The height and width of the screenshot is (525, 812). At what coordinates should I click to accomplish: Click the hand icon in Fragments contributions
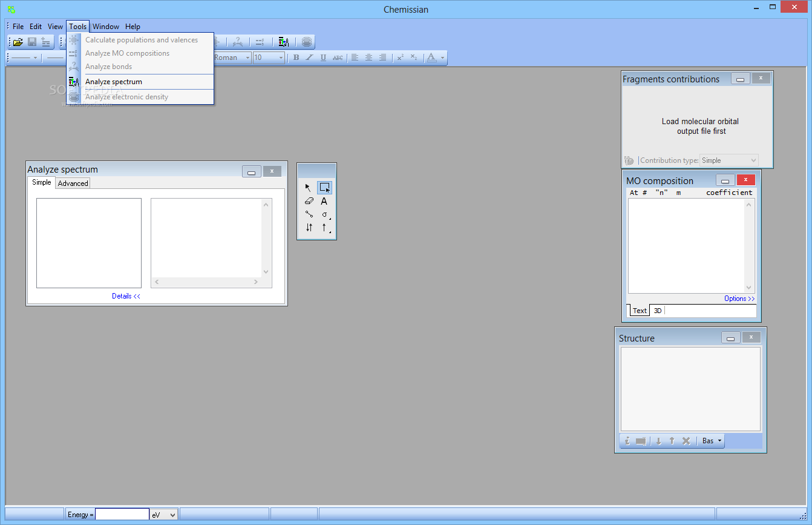(x=629, y=160)
